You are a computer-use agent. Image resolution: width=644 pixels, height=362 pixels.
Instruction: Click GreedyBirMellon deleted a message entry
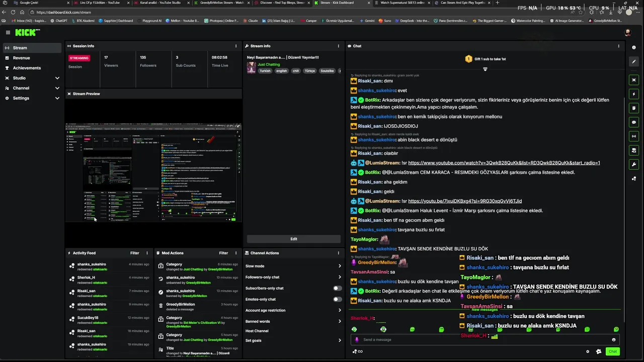pos(198,306)
